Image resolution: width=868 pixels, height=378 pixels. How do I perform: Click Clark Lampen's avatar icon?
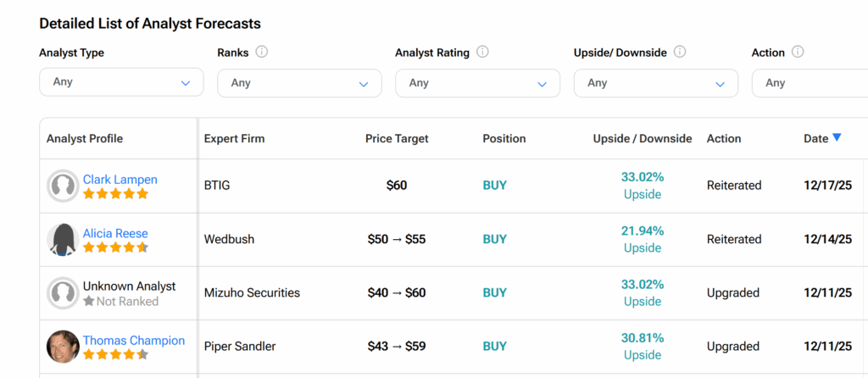63,186
